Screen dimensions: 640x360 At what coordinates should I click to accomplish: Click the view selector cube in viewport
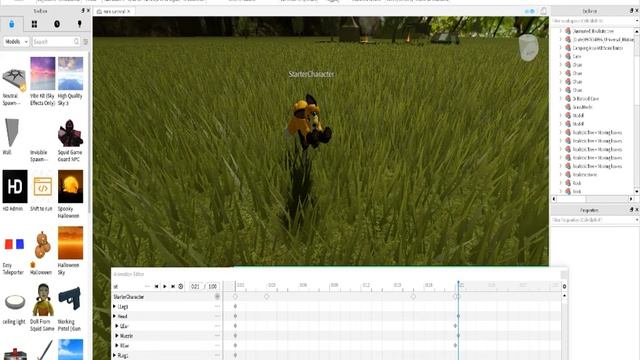click(x=529, y=47)
